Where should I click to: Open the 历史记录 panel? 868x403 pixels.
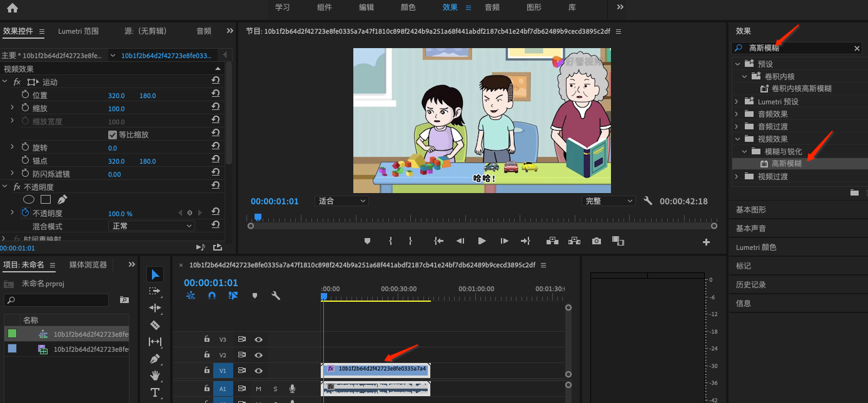pos(751,285)
